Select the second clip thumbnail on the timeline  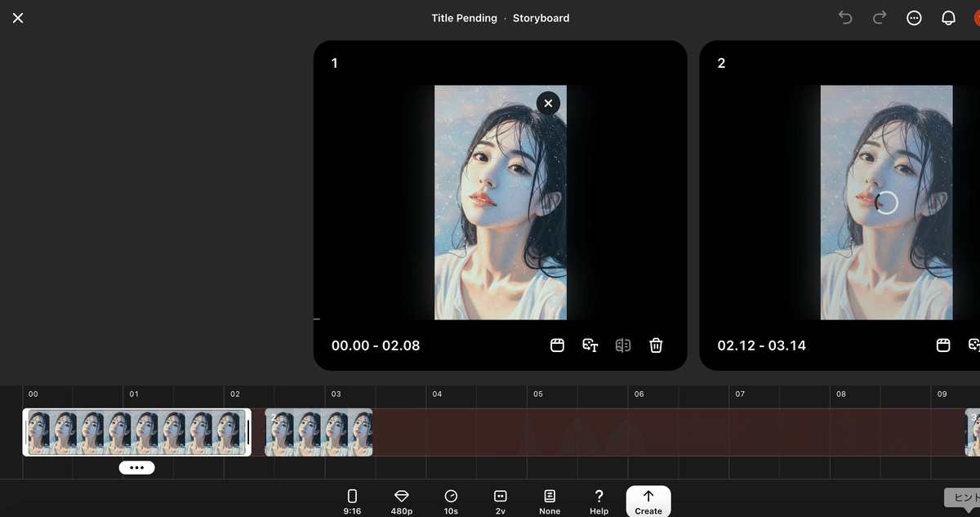tap(318, 432)
